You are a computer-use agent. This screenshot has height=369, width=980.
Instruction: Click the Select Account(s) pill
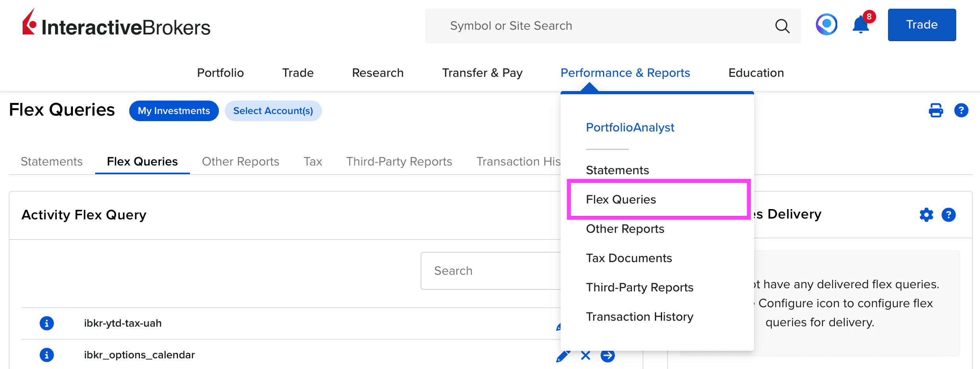[x=273, y=111]
